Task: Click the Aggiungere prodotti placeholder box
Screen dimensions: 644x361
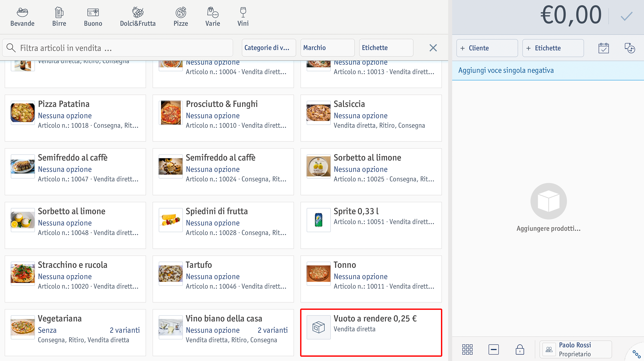Action: tap(549, 201)
